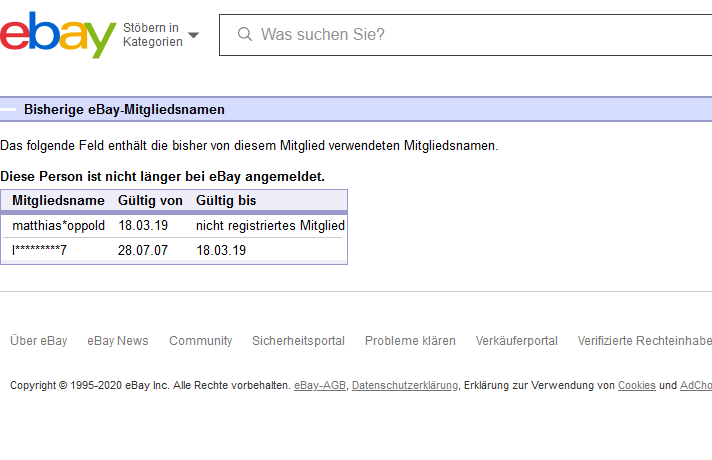Click the 28.07.07 date cell
Image resolution: width=712 pixels, height=460 pixels.
click(143, 250)
